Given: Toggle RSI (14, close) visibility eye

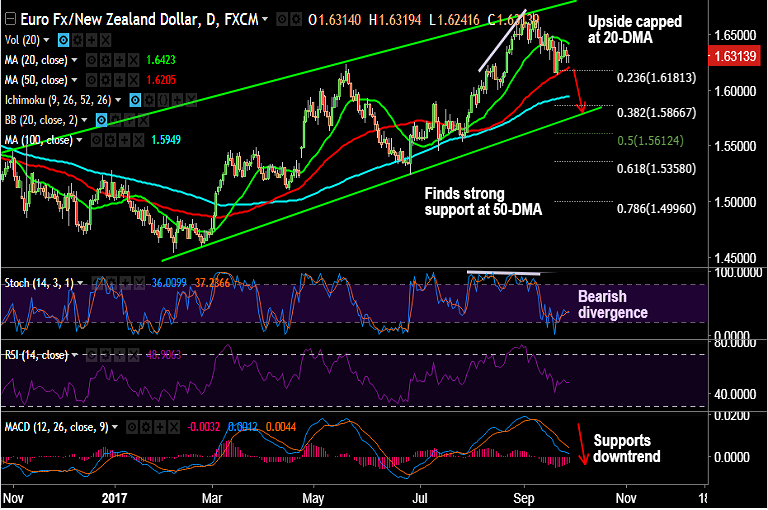Looking at the screenshot, I should click(x=91, y=355).
